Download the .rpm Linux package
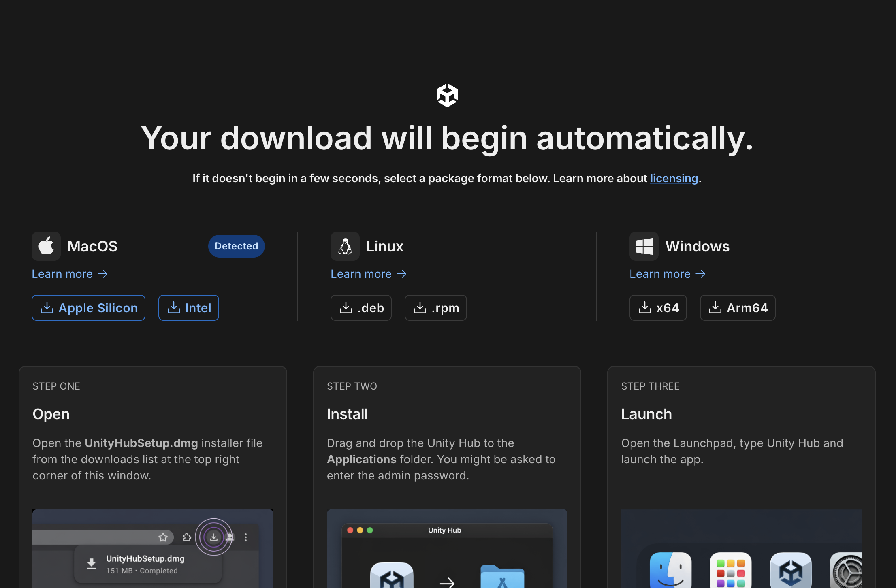This screenshot has height=588, width=896. coord(436,308)
